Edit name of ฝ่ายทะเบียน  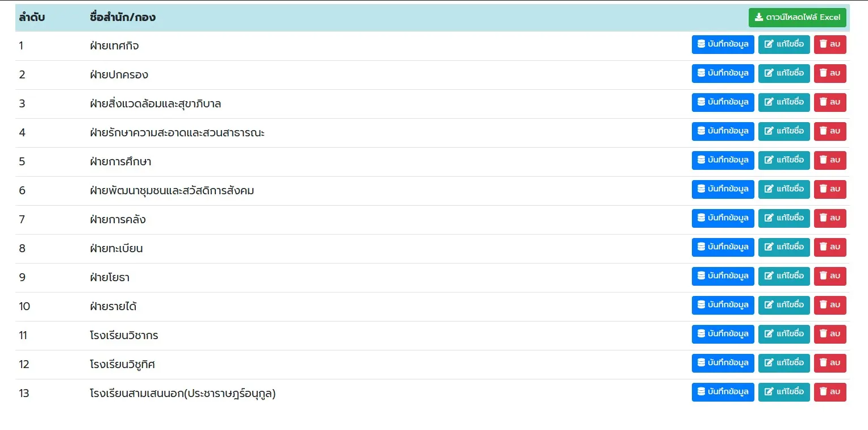(x=784, y=247)
